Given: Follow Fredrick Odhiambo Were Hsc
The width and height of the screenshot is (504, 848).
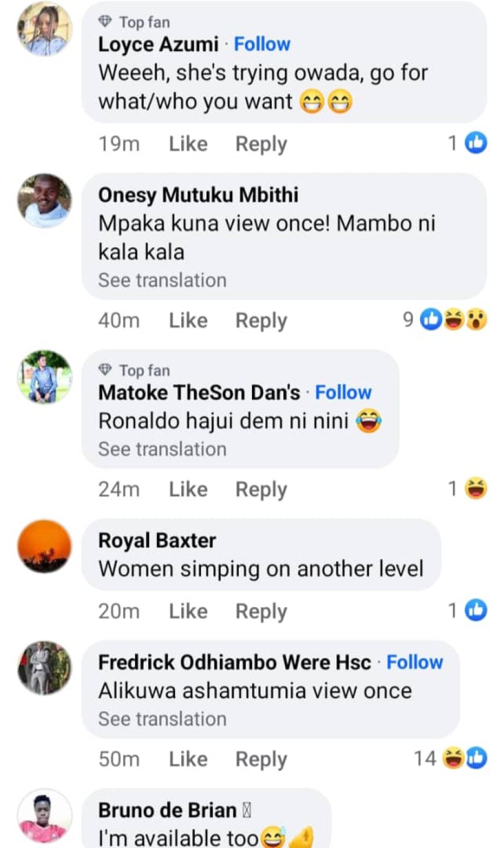Looking at the screenshot, I should 415,662.
